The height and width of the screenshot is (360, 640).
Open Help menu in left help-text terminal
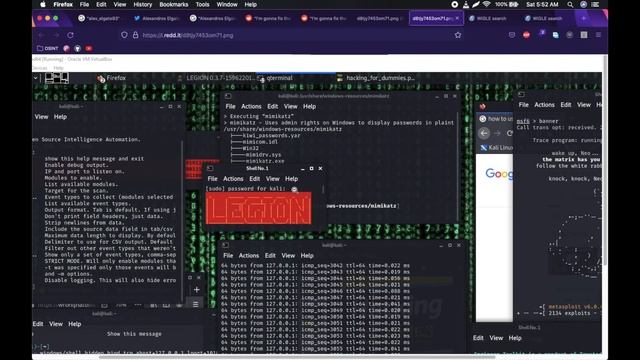click(x=60, y=116)
